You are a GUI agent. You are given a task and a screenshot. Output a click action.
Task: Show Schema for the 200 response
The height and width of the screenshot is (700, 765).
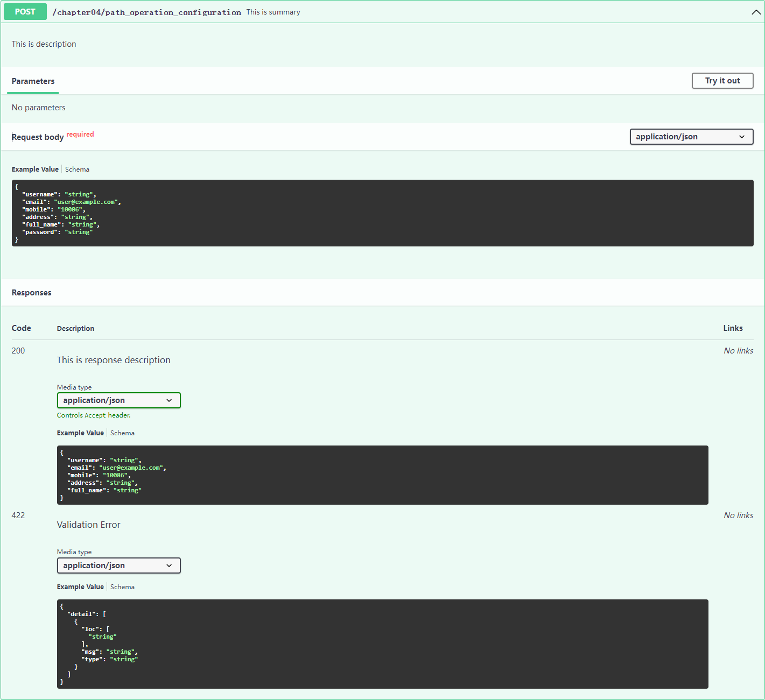[122, 433]
